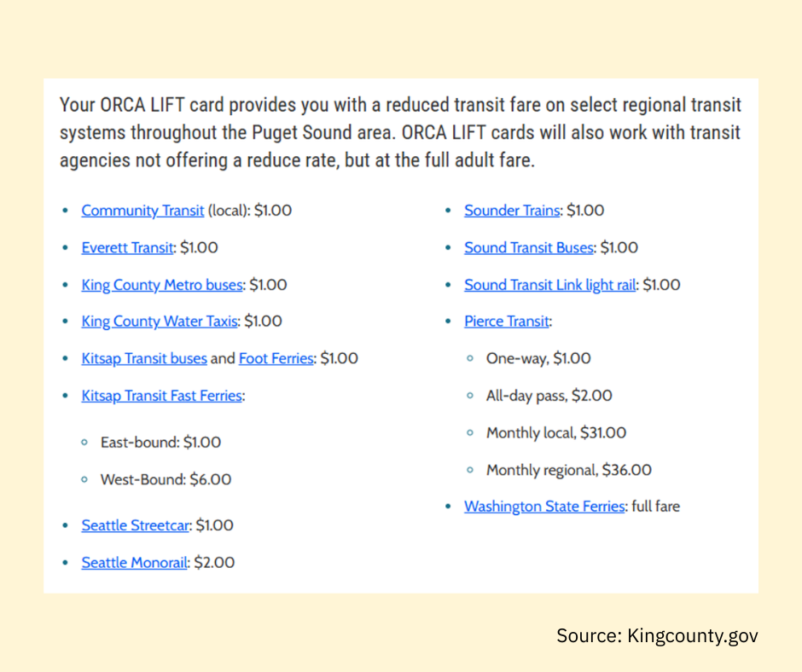Click the Kitsap Transit buses link
Screen dimensions: 802x672
(x=144, y=358)
